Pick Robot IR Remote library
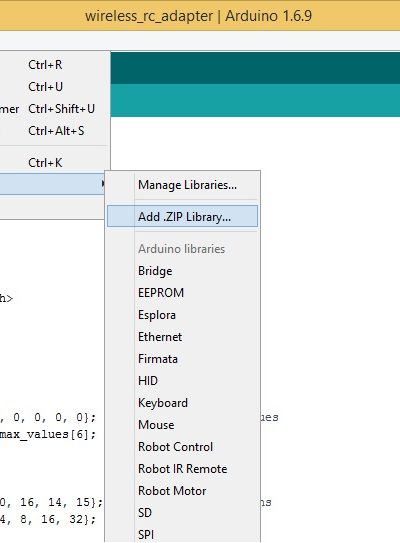400x543 pixels. click(182, 469)
